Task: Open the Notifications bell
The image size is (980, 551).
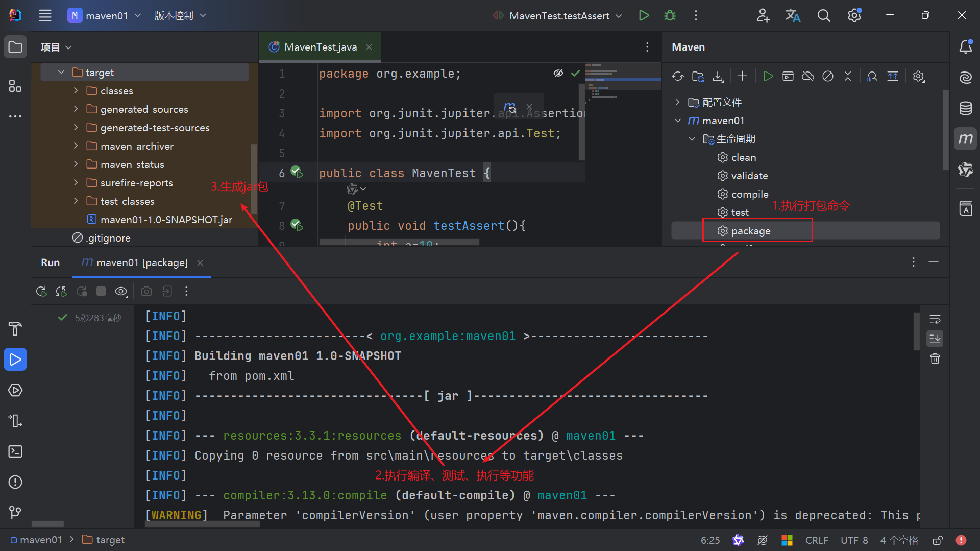Action: point(965,47)
